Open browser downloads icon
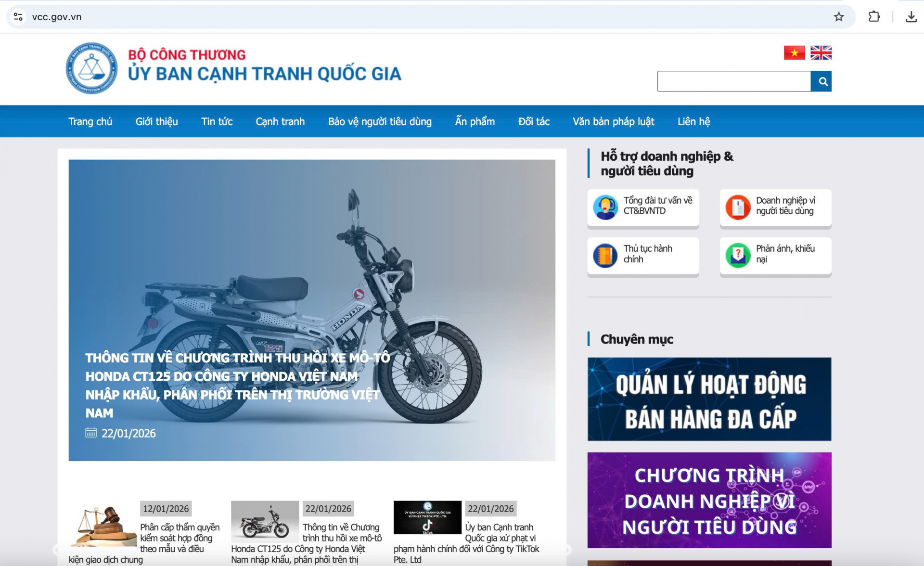 click(911, 17)
